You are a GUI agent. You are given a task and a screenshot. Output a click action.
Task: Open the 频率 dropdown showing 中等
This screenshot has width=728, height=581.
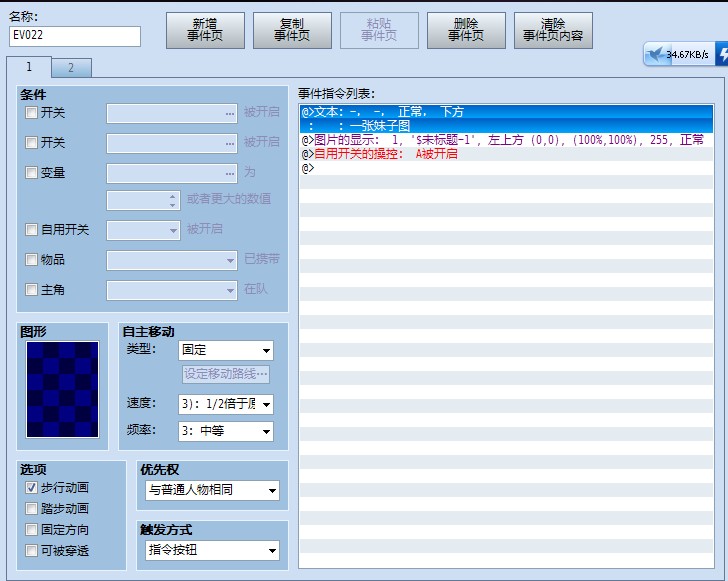point(226,431)
